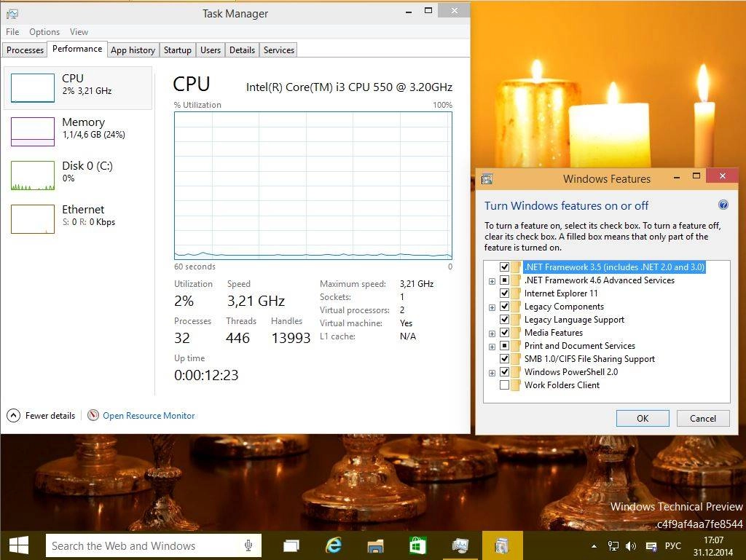The width and height of the screenshot is (746, 560).
Task: Switch to the Processes tab
Action: tap(25, 50)
